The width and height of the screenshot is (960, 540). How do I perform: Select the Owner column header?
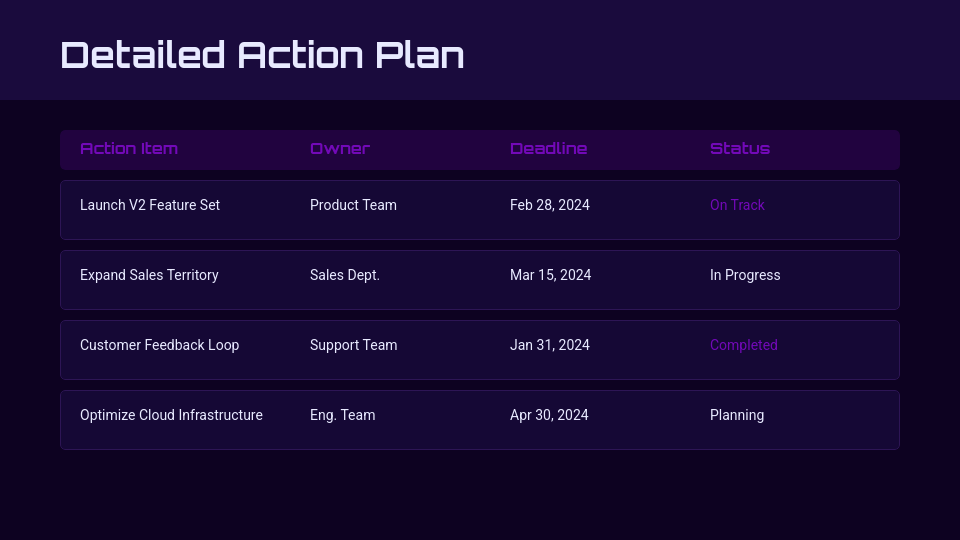pyautogui.click(x=339, y=149)
